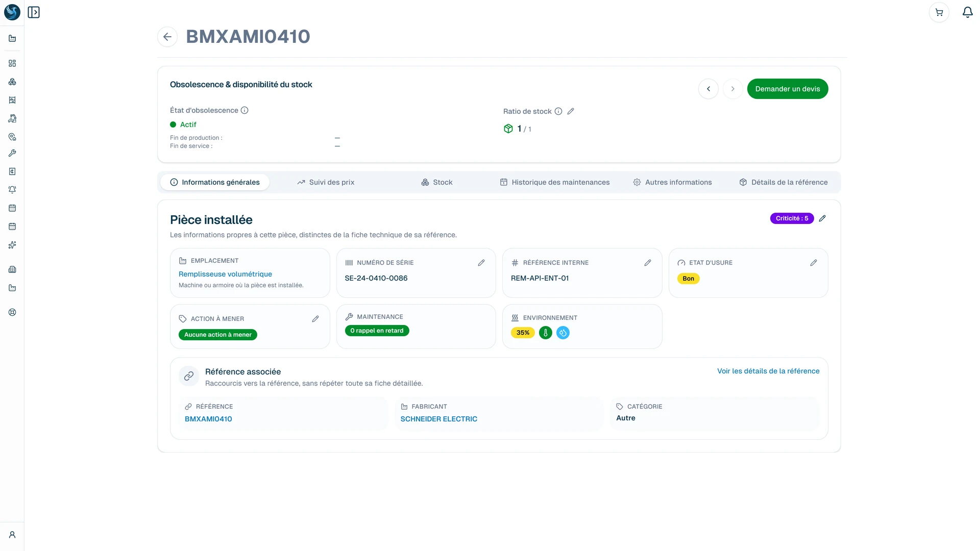Open Détails de la référence tab
The image size is (980, 551).
[x=783, y=182]
